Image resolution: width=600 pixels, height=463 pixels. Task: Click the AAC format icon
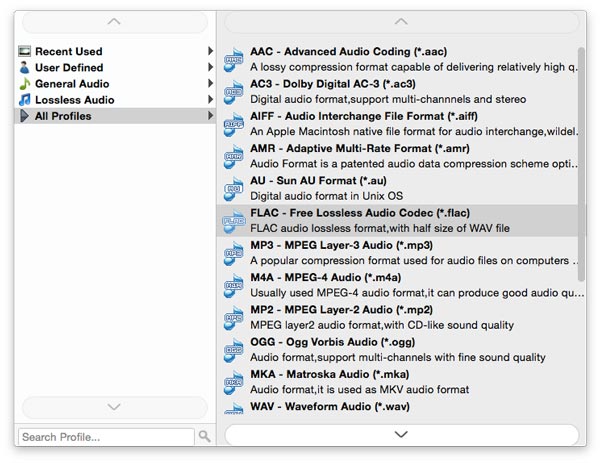point(234,59)
